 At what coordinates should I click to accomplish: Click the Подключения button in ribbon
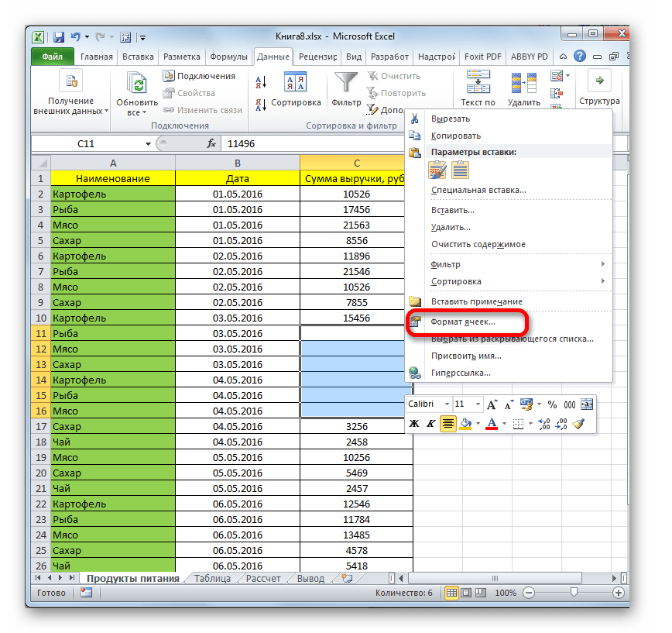[x=199, y=76]
